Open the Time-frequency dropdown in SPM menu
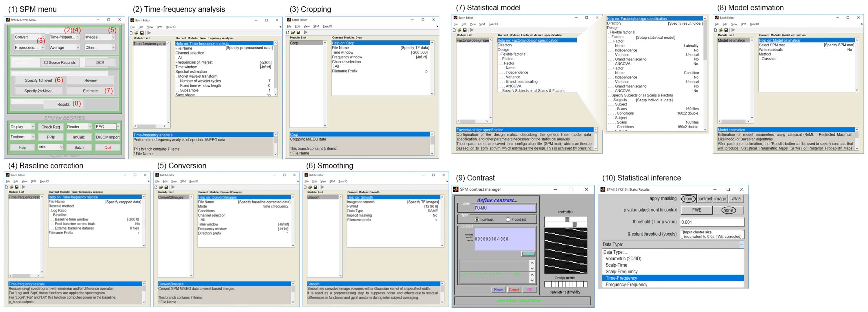 65,37
